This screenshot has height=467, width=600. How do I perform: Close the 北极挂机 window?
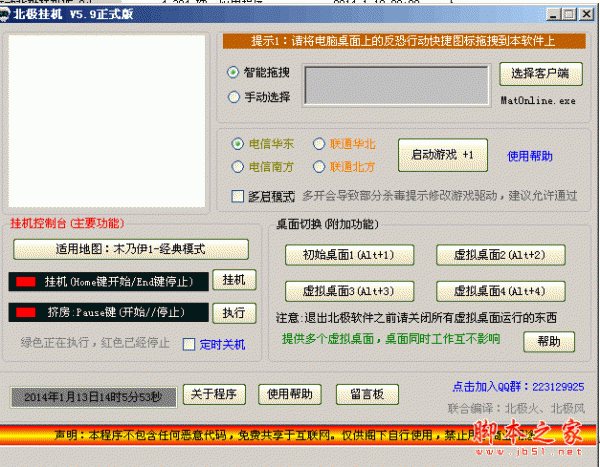pos(586,15)
